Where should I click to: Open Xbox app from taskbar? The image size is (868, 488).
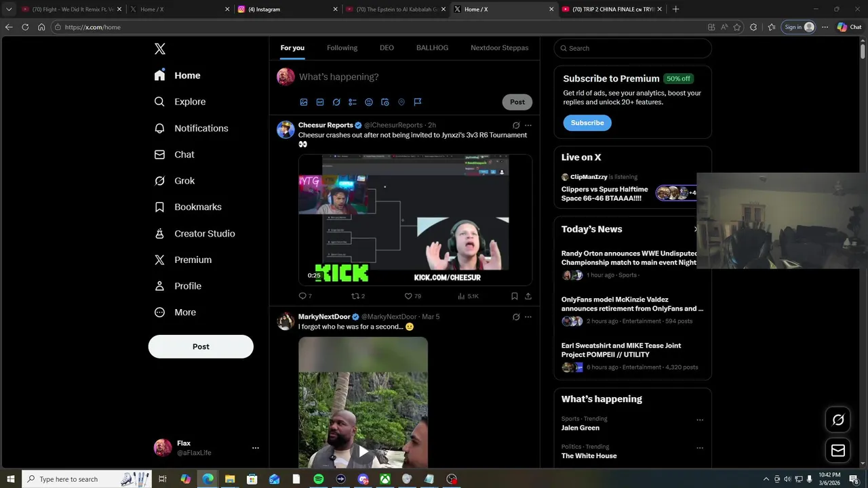(x=384, y=479)
